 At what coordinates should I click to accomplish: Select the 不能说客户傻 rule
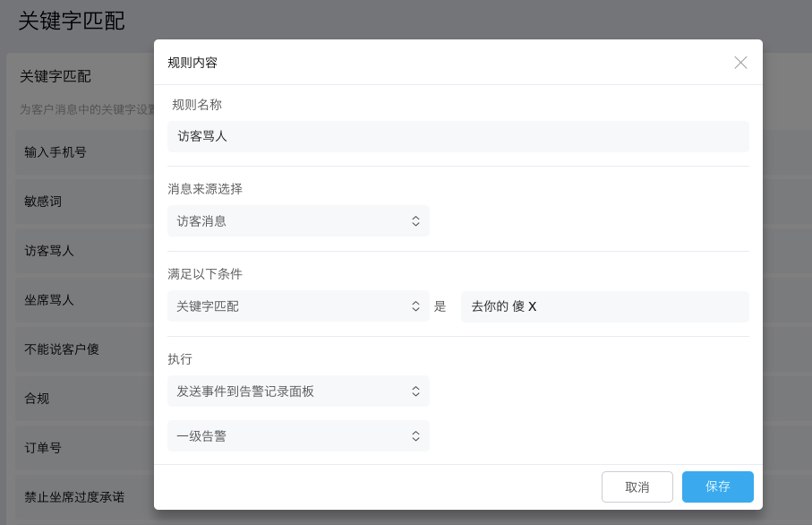tap(62, 349)
